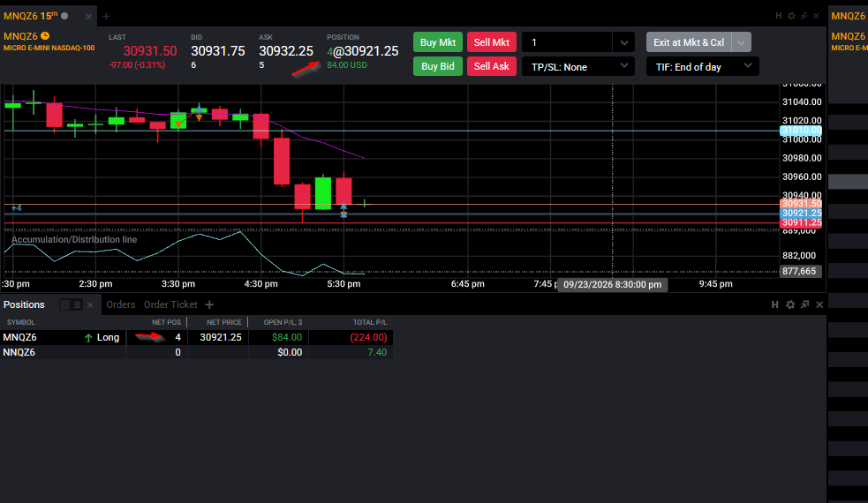Click the orange trade marker near 3:45 pm

(199, 117)
